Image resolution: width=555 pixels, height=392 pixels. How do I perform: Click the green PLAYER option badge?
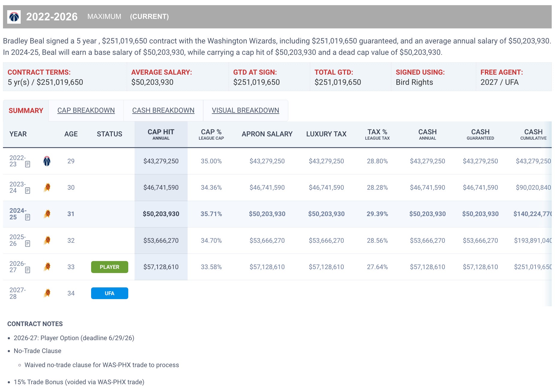[109, 267]
